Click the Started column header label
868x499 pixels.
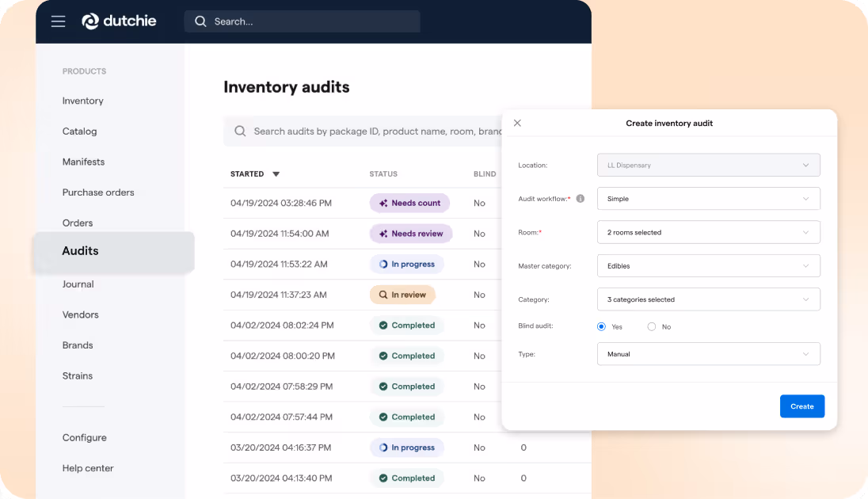[x=247, y=174]
